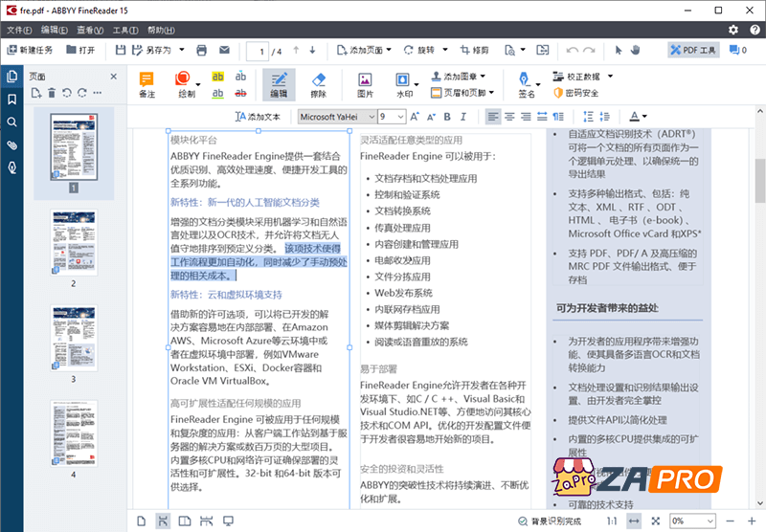Open bookmarks panel in left sidebar
Screen dimensions: 766x532
tap(11, 100)
